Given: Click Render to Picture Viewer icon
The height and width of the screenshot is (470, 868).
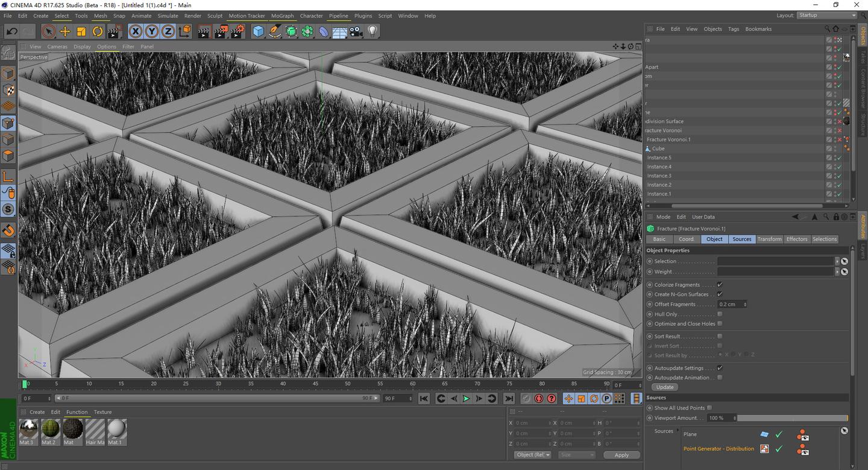Looking at the screenshot, I should tap(221, 31).
